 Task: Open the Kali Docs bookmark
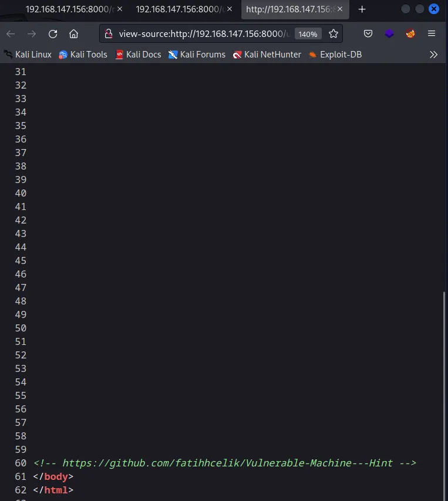coord(138,55)
